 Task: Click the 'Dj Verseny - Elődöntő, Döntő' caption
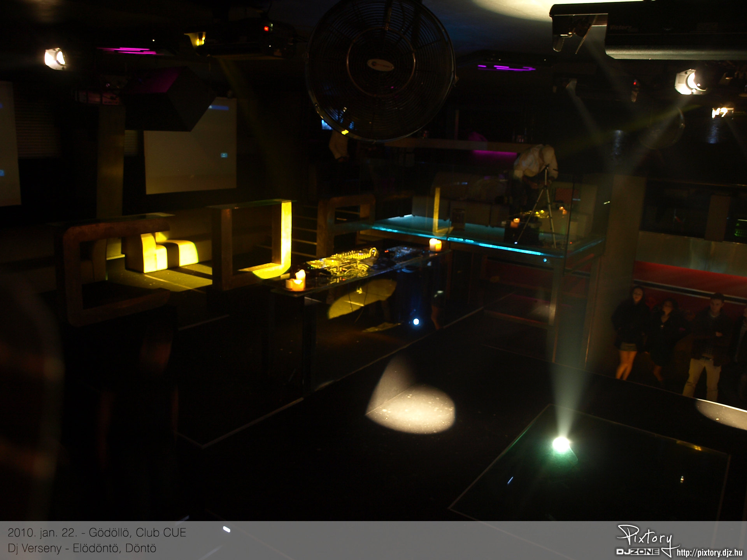[x=82, y=548]
